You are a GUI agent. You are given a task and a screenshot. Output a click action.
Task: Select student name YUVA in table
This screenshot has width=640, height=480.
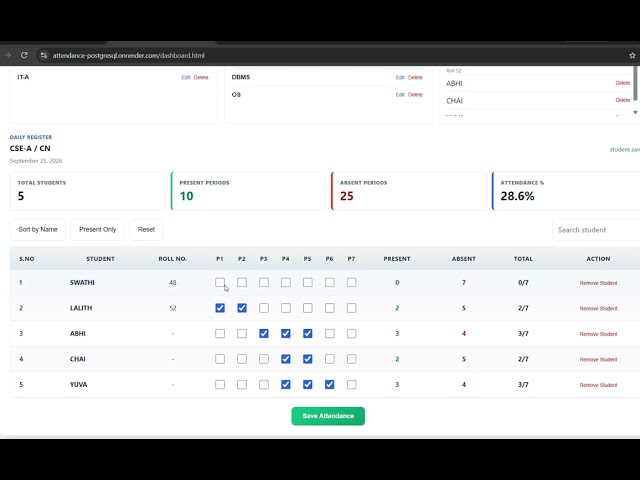(x=78, y=384)
